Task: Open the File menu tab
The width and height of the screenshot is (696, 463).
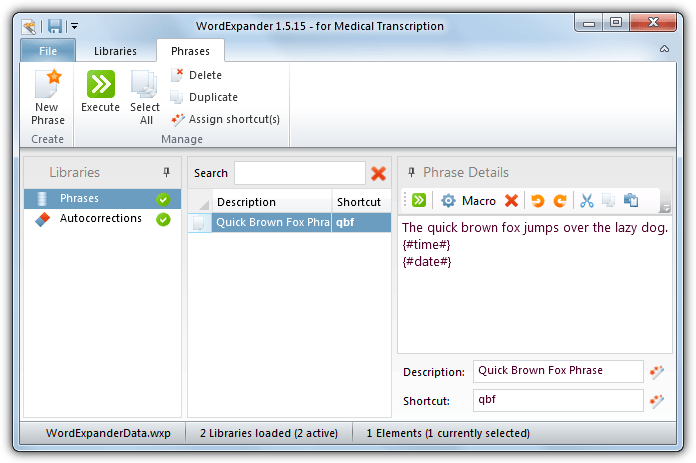Action: [48, 51]
